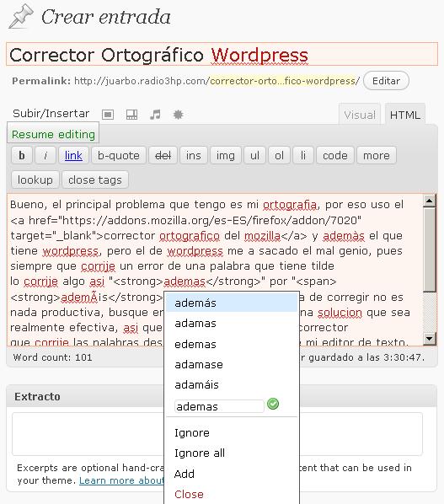444x504 pixels.
Task: Choose suggestion además from spelling menu
Action: tap(232, 303)
